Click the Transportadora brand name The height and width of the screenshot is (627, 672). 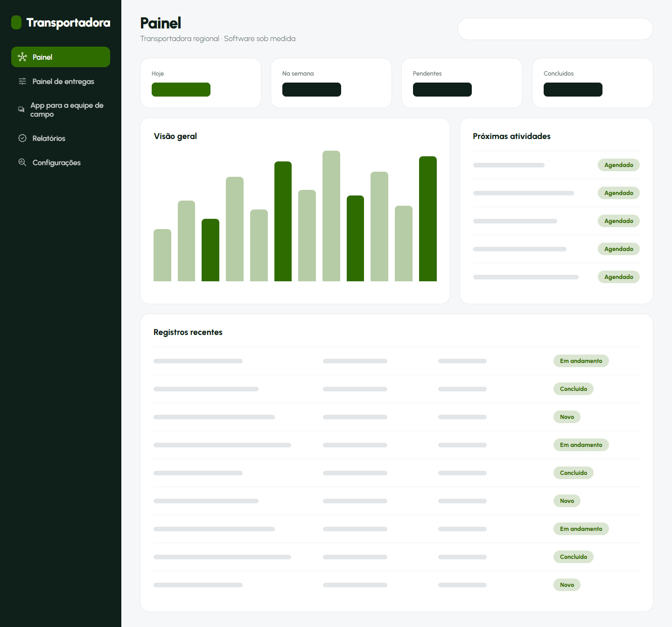click(69, 22)
